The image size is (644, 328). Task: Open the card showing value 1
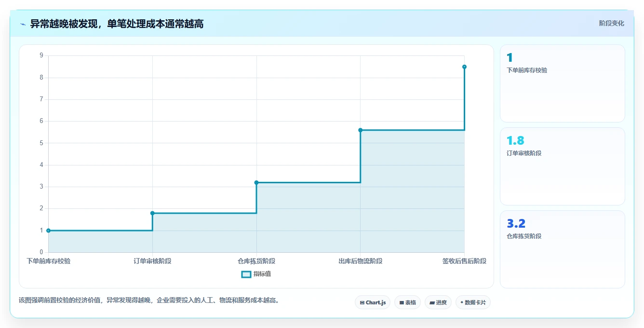coord(563,83)
